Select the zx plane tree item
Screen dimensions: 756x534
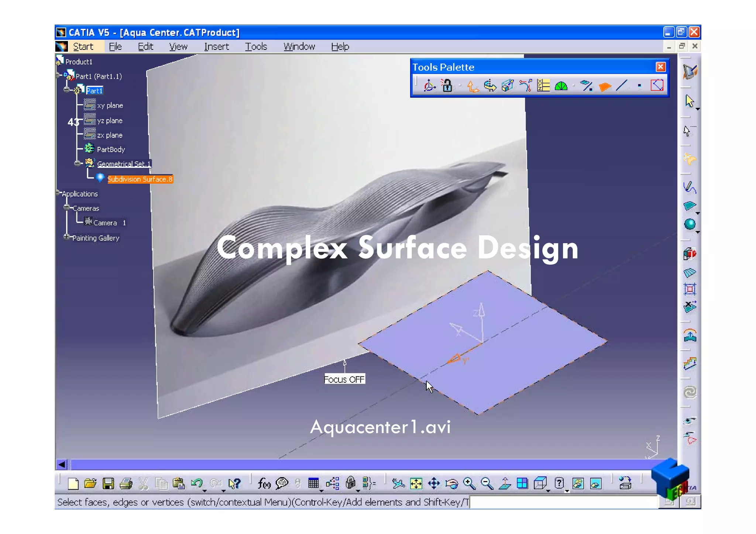tap(110, 135)
